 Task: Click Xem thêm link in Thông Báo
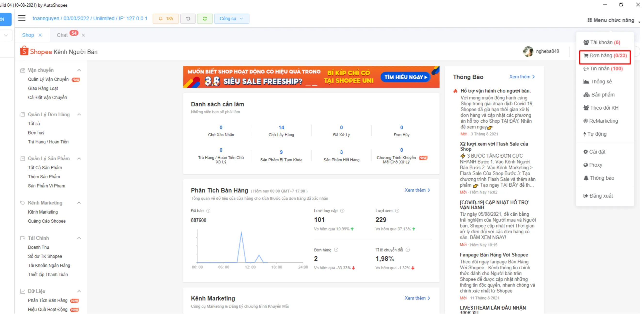coord(522,77)
